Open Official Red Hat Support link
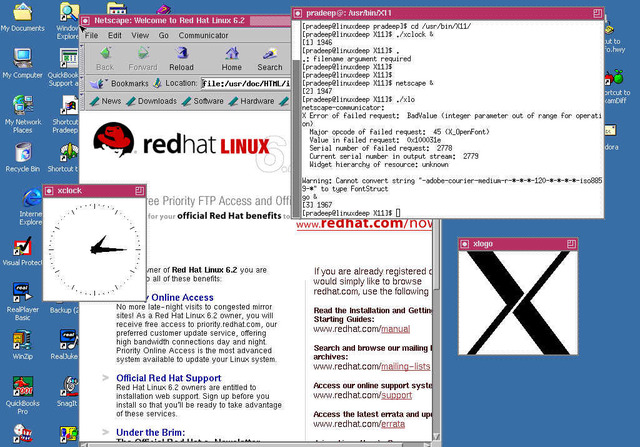Viewport: 640px width, 447px height. [x=169, y=378]
